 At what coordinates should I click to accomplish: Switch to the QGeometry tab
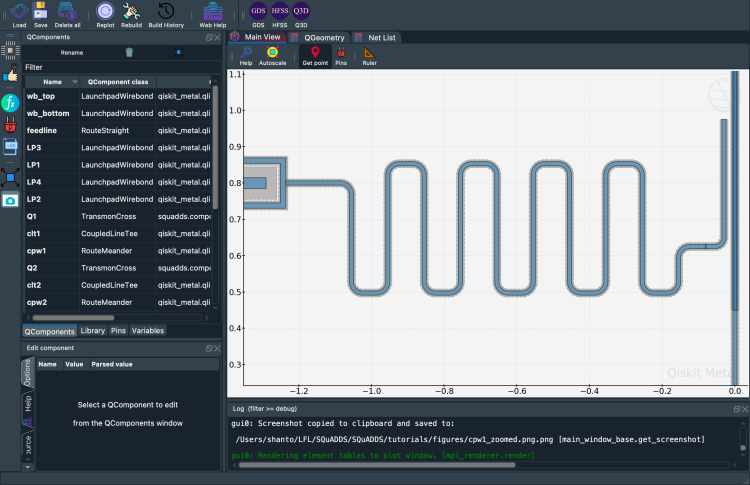pos(318,37)
